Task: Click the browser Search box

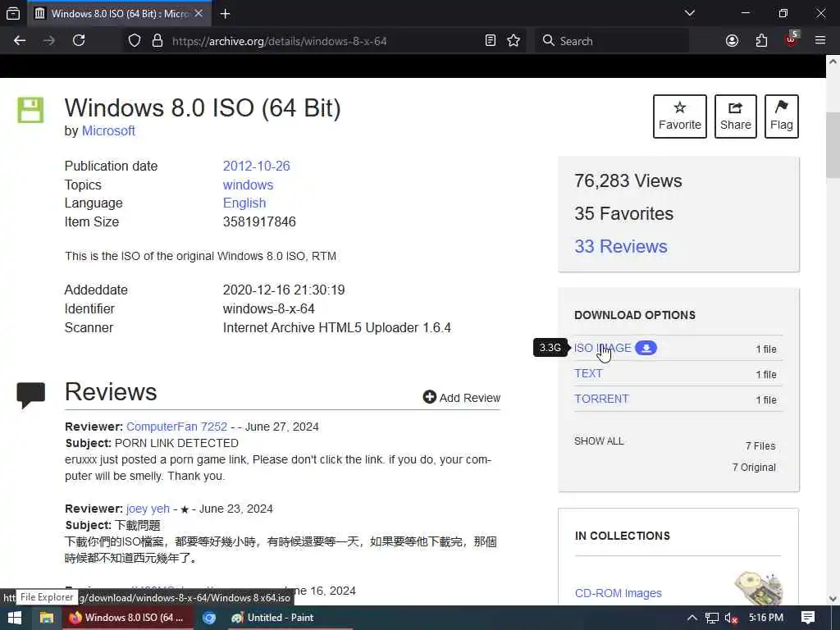Action: coord(611,41)
